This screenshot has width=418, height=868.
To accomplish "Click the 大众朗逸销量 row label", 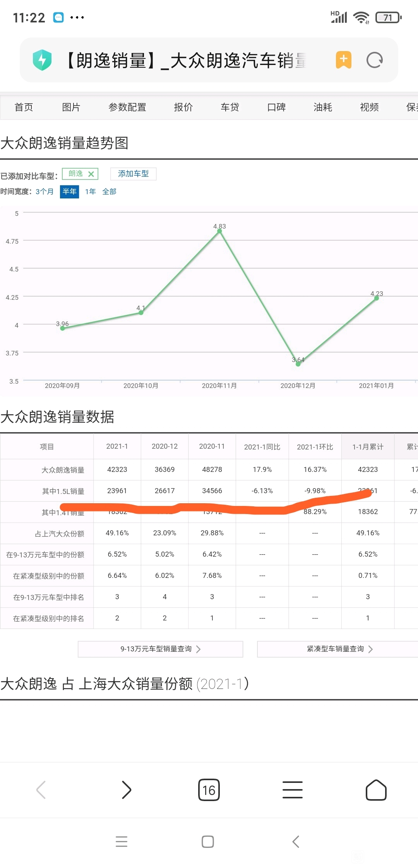I will click(63, 470).
